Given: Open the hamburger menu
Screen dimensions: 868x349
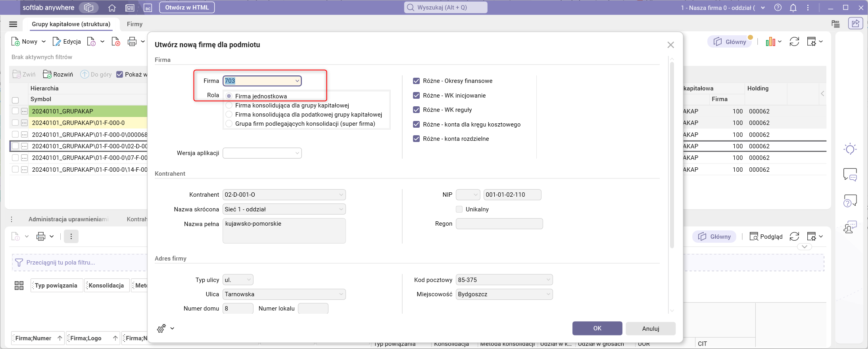Looking at the screenshot, I should [13, 24].
